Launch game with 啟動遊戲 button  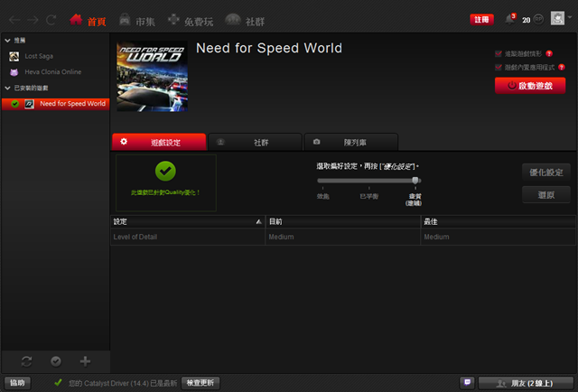coord(530,86)
